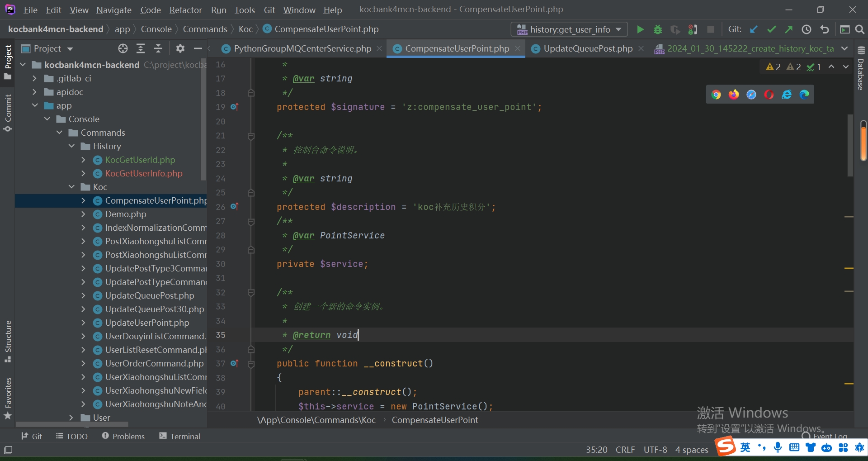868x461 pixels.
Task: Close the CompensateUserPoint.php tab
Action: 518,48
